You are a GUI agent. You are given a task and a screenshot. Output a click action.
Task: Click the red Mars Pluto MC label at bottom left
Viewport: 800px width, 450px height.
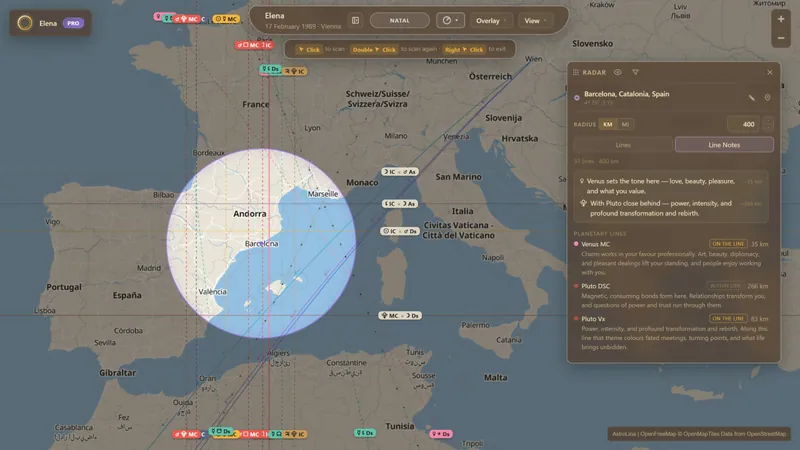pos(186,434)
